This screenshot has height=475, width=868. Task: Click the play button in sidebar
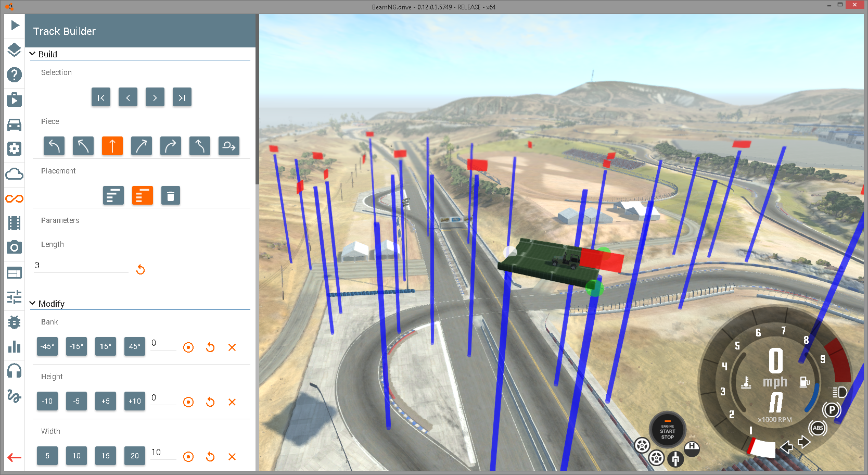(x=15, y=25)
